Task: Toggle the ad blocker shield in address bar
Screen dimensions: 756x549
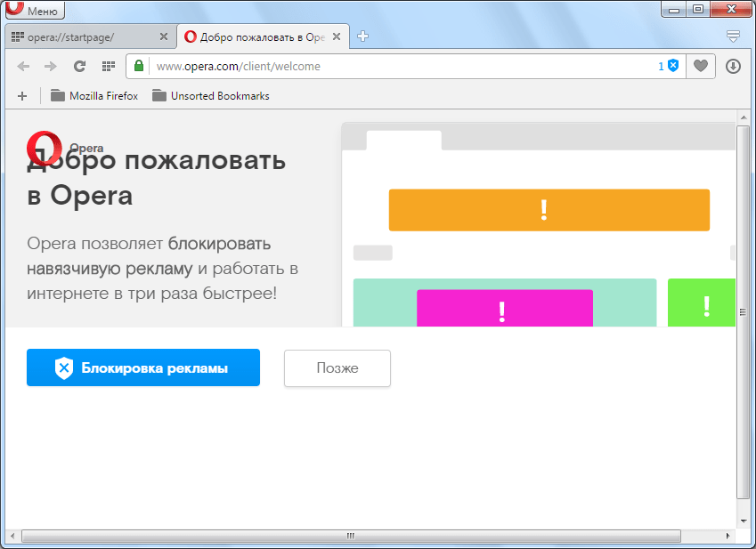Action: coord(673,66)
